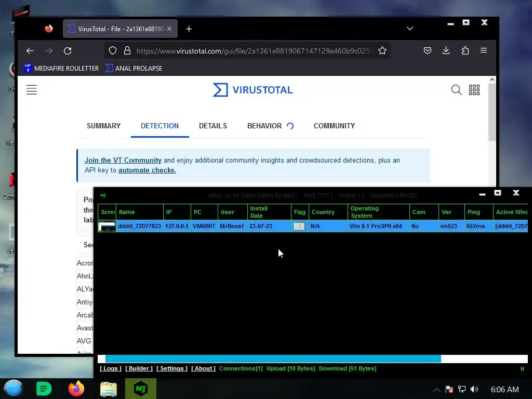
Task: Open File Explorer from taskbar
Action: coord(109,389)
